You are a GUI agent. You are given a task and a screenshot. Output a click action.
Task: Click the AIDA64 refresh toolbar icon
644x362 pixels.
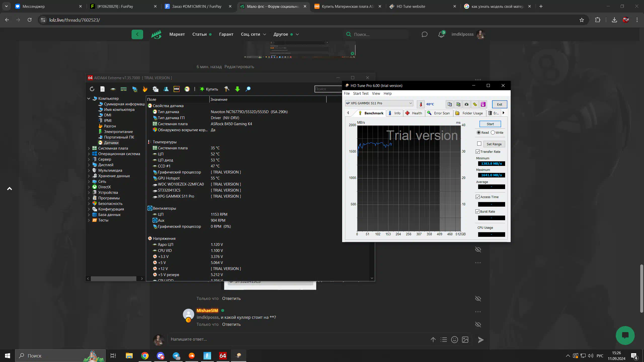[x=92, y=89]
